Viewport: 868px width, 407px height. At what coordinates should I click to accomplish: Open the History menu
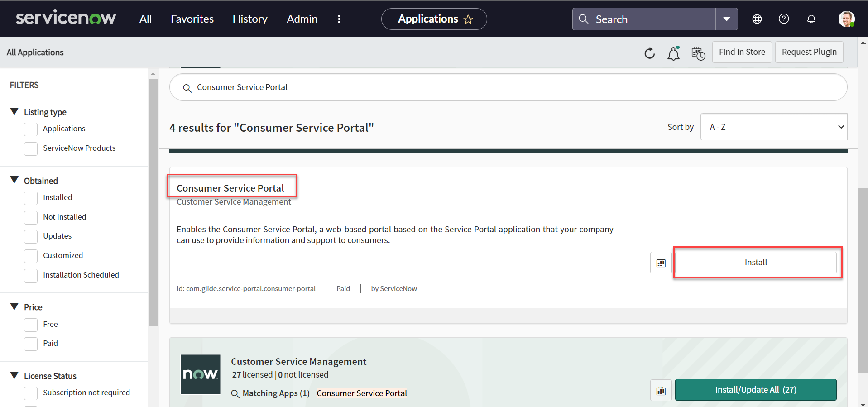click(x=249, y=19)
